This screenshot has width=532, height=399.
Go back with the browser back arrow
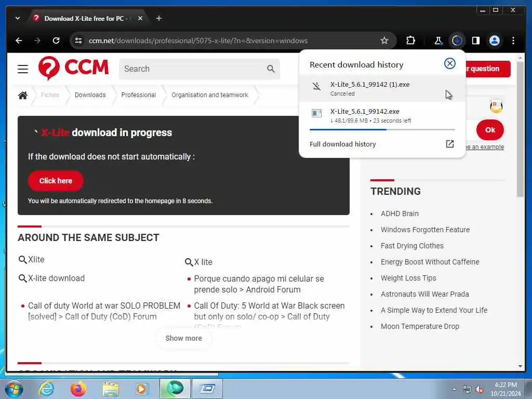click(19, 41)
